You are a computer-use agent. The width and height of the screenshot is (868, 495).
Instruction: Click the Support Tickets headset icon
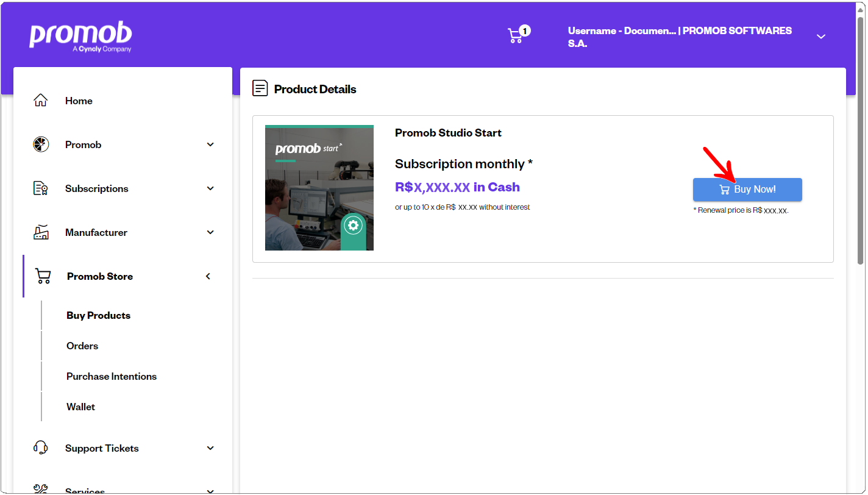40,448
